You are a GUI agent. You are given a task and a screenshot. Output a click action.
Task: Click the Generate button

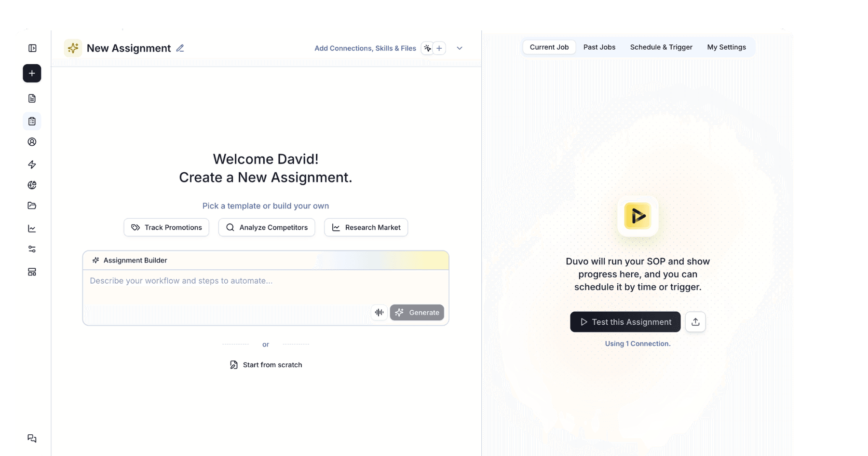tap(417, 312)
